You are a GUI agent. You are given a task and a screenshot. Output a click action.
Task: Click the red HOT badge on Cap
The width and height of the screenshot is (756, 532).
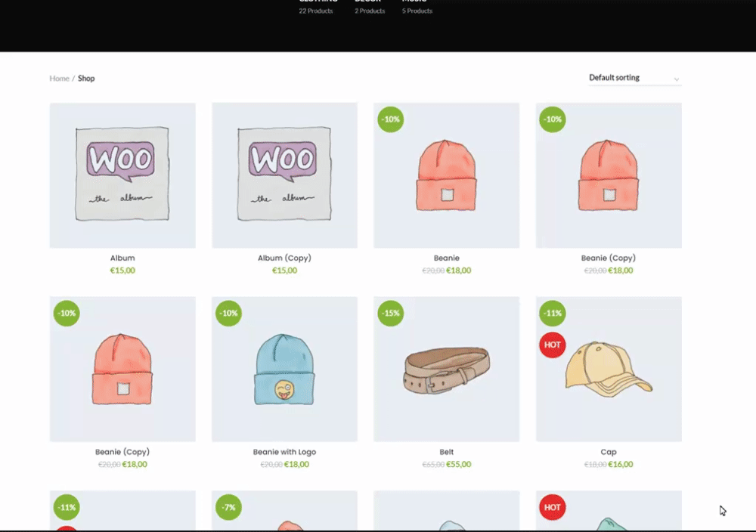point(553,345)
